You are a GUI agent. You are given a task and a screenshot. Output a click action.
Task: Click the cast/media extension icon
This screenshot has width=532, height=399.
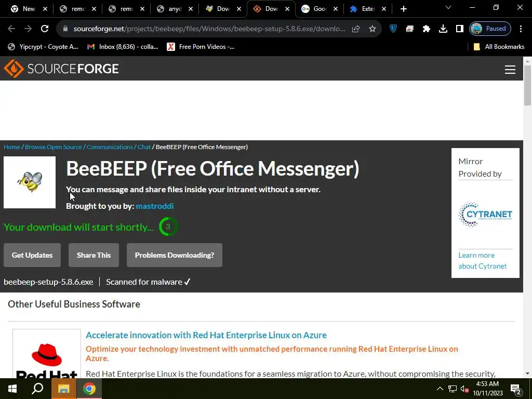pyautogui.click(x=410, y=29)
